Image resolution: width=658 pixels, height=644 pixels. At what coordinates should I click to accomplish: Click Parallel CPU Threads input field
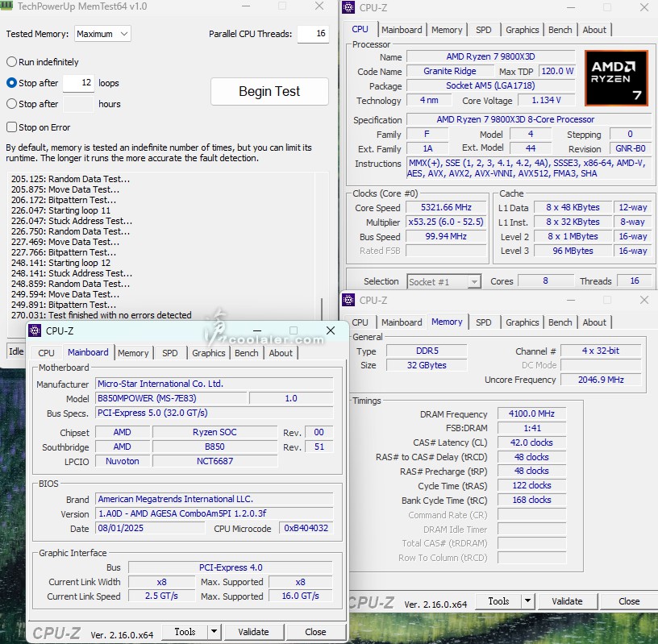(313, 34)
